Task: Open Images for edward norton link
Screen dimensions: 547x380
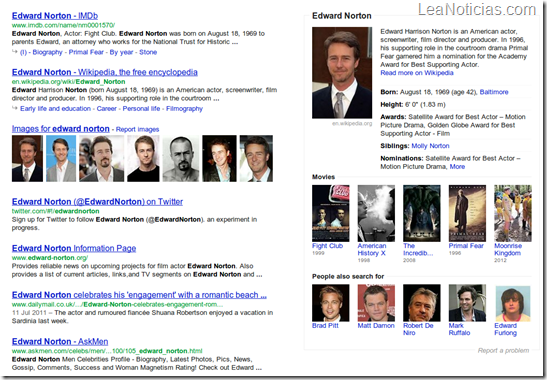Action: click(x=61, y=129)
